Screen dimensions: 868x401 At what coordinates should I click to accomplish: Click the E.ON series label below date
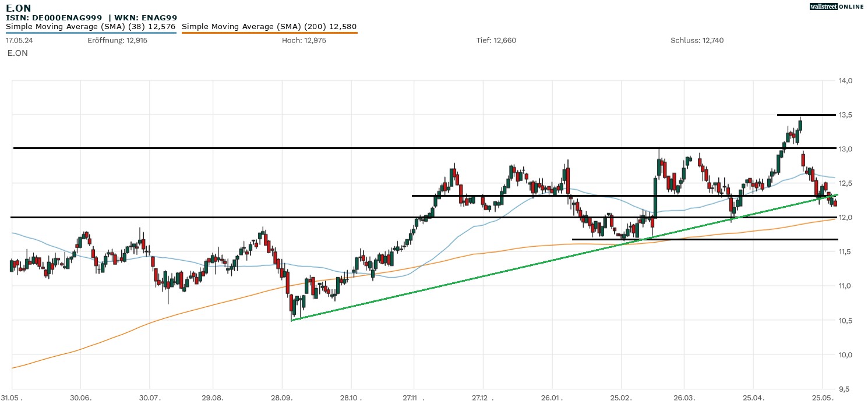click(x=17, y=53)
